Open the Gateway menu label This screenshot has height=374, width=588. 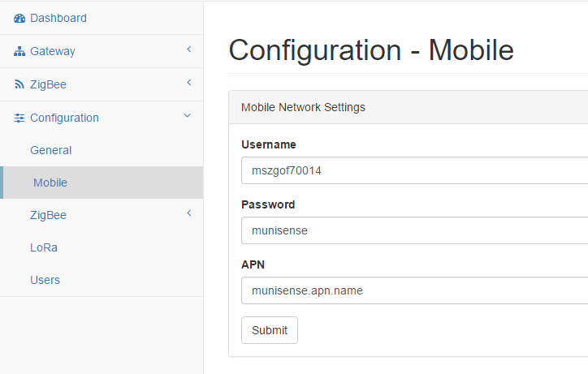tap(53, 51)
